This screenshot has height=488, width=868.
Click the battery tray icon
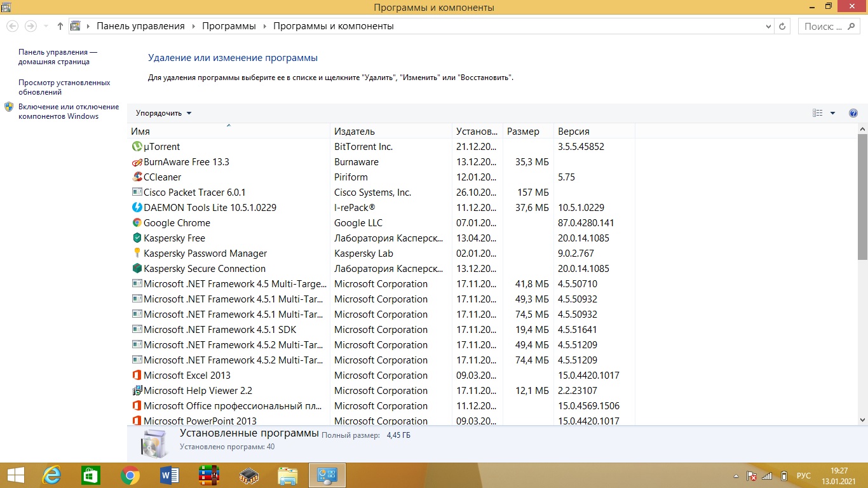784,475
